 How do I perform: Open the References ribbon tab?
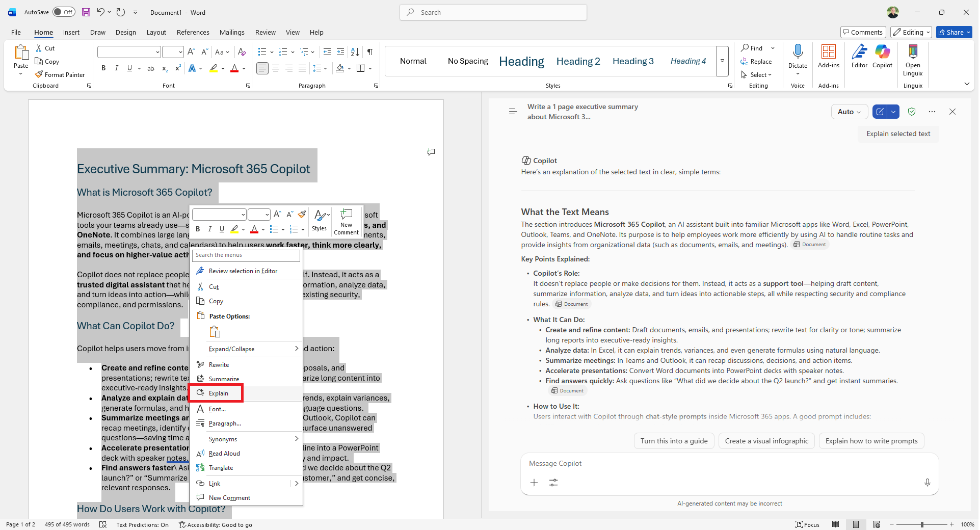[x=193, y=33]
